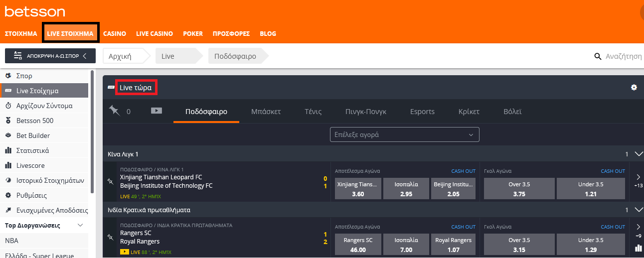Click the betsson logo
Image resolution: width=644 pixels, height=258 pixels.
point(35,11)
